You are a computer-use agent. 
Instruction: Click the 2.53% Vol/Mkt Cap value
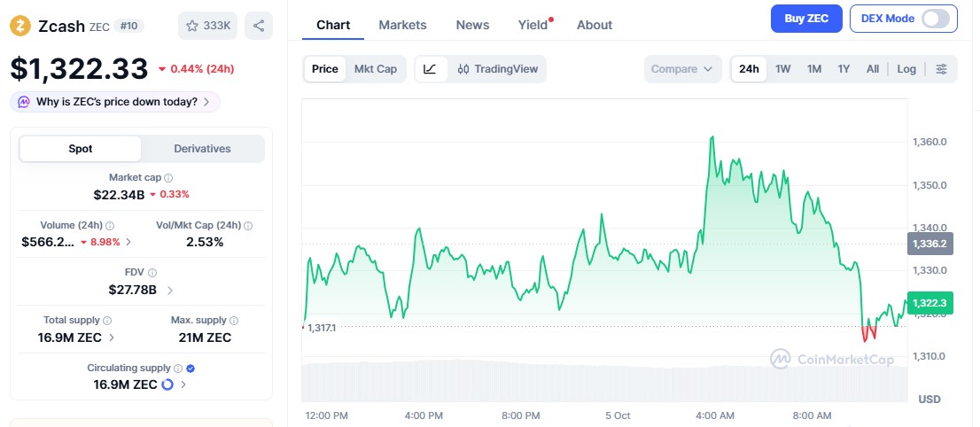205,242
